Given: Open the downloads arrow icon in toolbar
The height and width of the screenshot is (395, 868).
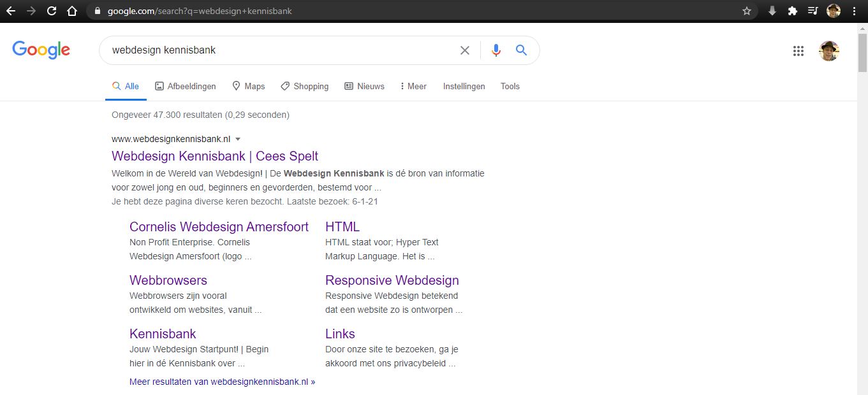Looking at the screenshot, I should (772, 11).
